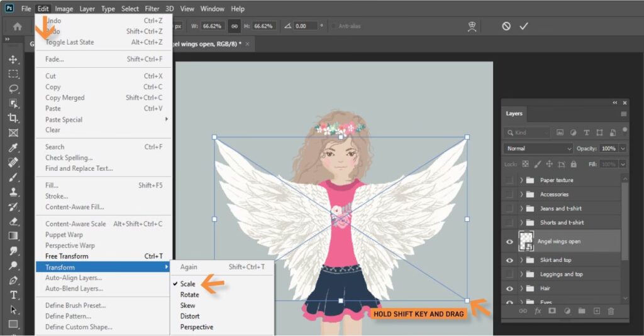Open the Filter menu
644x336 pixels.
pos(152,9)
